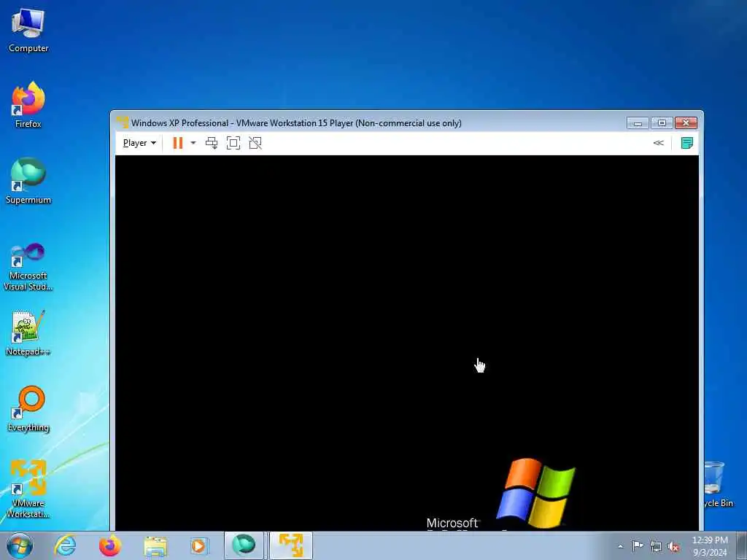Select the VMware Workstation desktop shortcut
Screen dimensions: 747x560
point(28,489)
